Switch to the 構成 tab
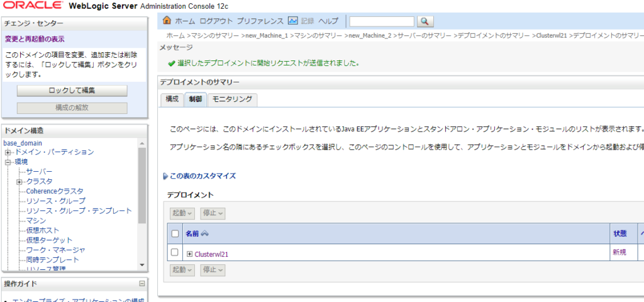The width and height of the screenshot is (644, 302). [172, 99]
